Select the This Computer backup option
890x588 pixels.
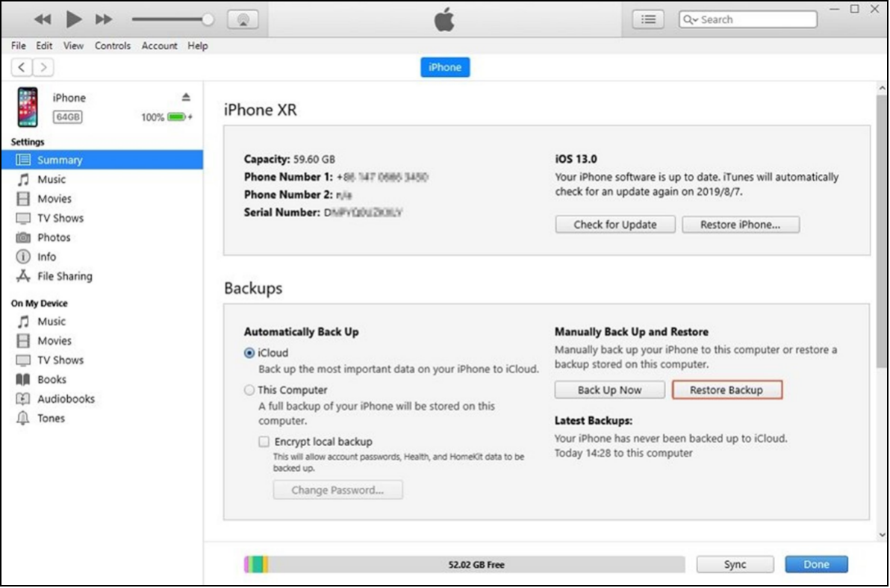(249, 390)
